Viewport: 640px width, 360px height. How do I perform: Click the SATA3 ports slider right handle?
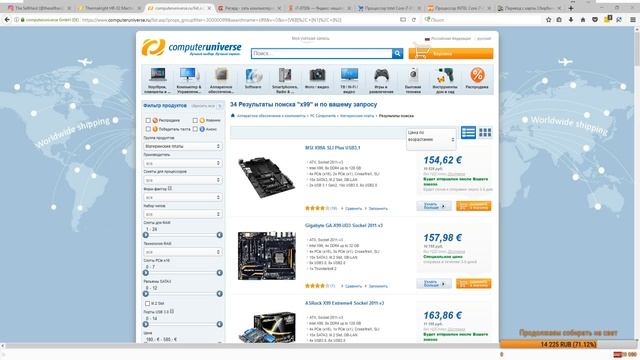[x=220, y=294]
